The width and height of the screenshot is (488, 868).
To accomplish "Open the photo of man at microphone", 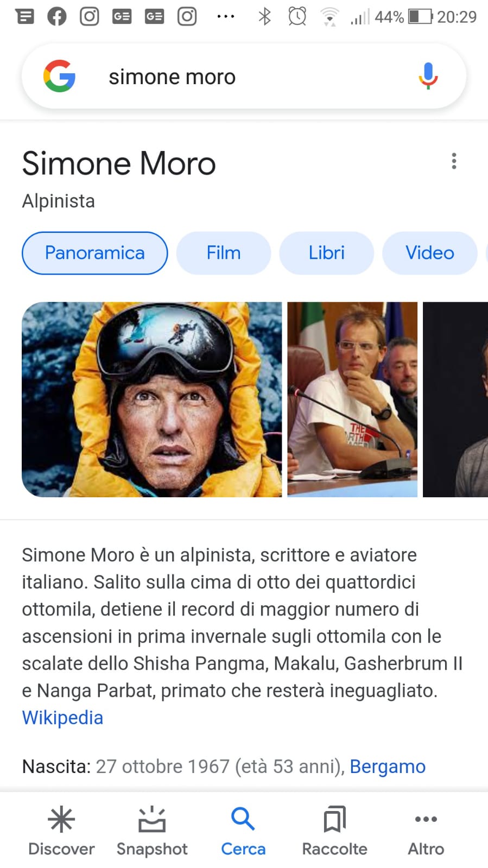I will click(x=352, y=400).
